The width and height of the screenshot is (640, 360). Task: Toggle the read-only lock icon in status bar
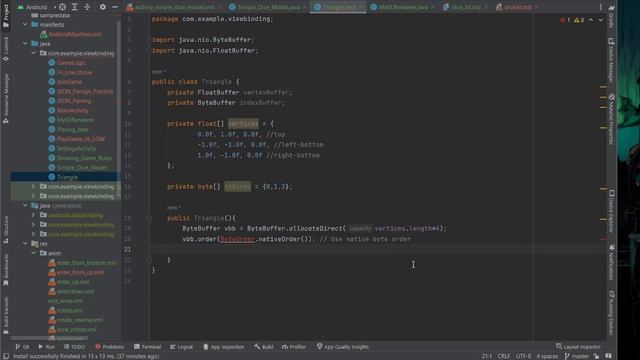point(596,356)
